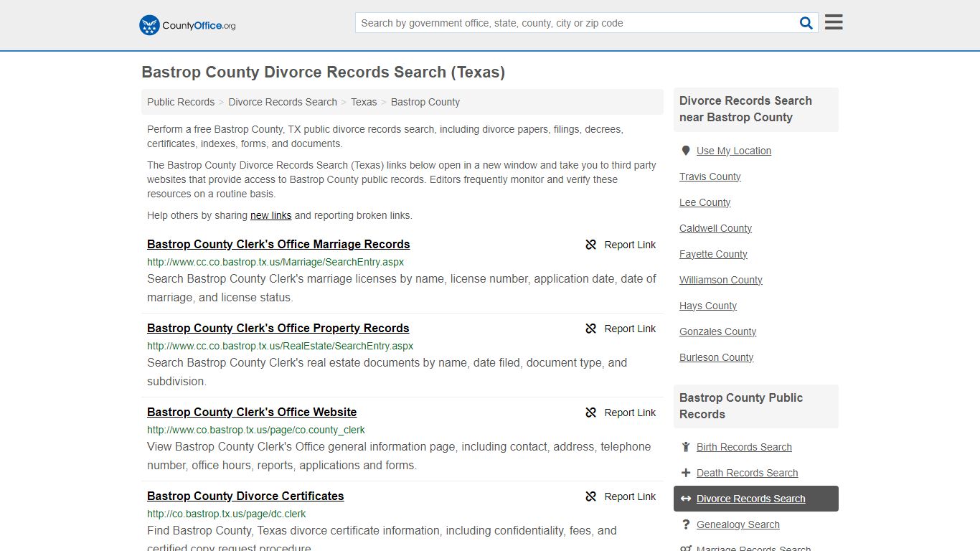Navigate to Texas breadcrumb

pyautogui.click(x=364, y=102)
